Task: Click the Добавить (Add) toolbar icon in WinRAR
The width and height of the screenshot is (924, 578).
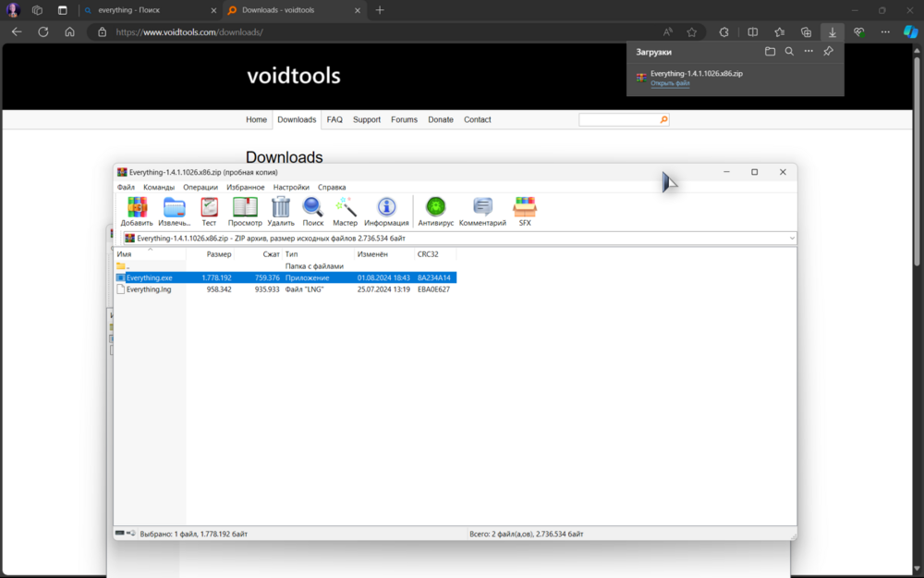Action: point(137,212)
